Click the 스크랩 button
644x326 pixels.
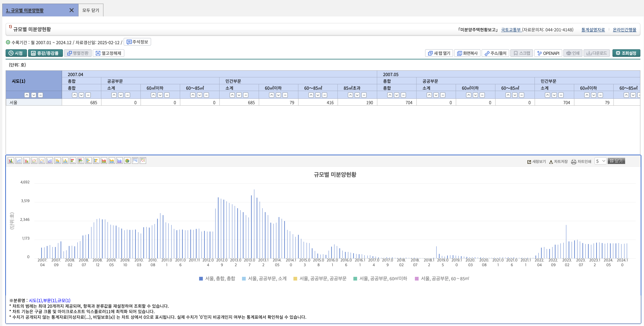522,53
